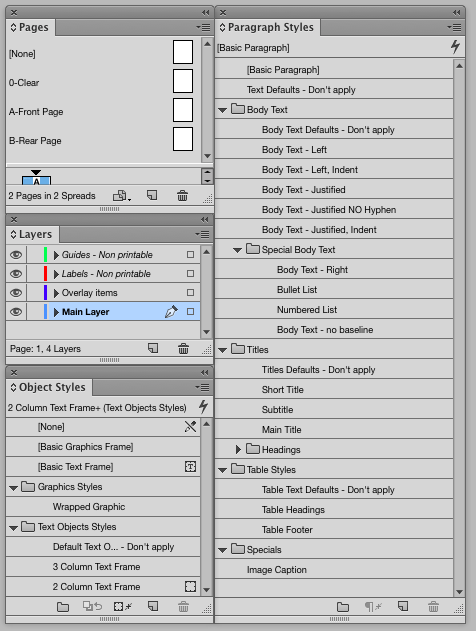Image resolution: width=476 pixels, height=631 pixels.
Task: Create new style group in Object Styles
Action: [x=63, y=606]
